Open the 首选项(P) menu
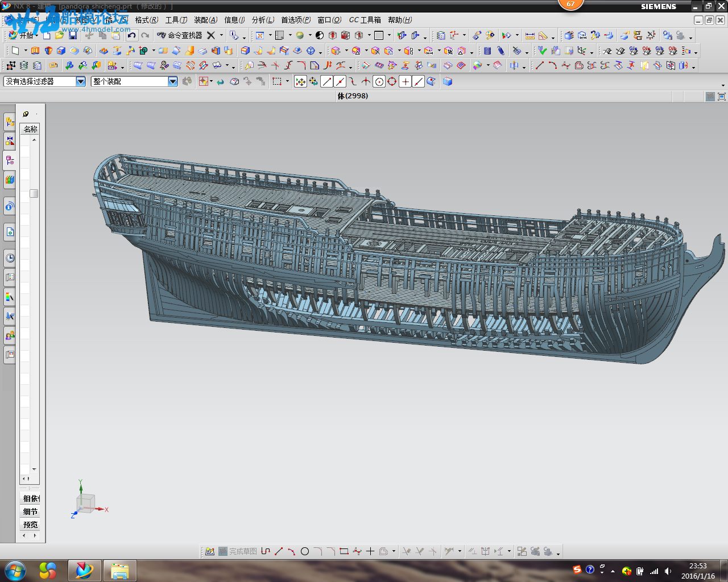 296,20
